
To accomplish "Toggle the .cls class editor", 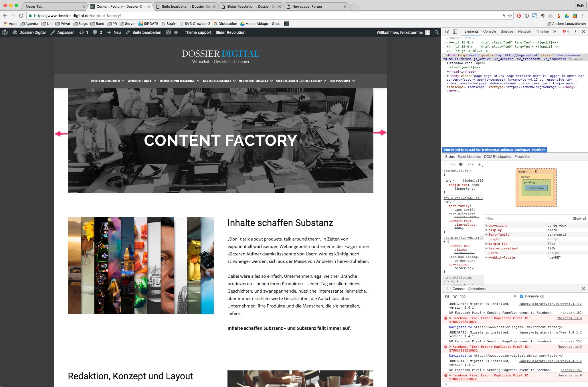I will pos(470,164).
